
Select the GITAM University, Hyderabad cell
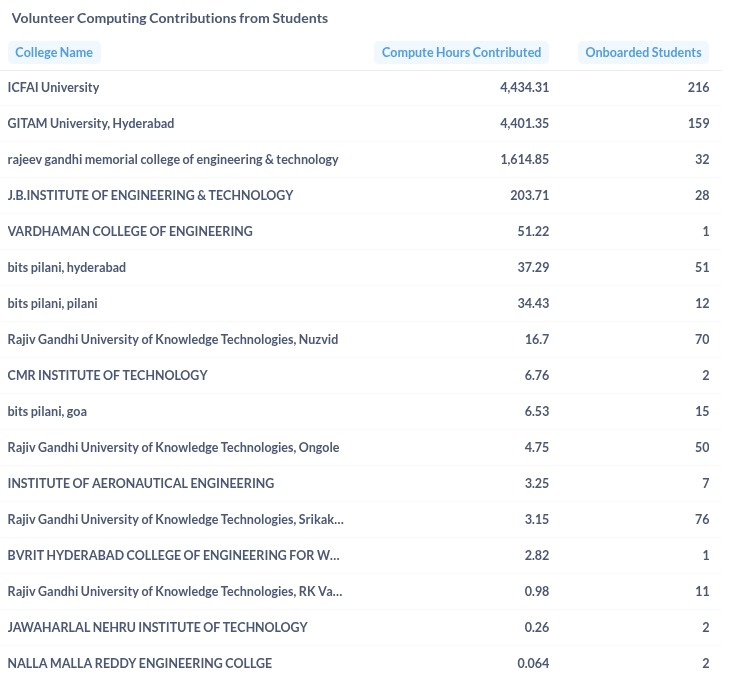click(x=91, y=123)
